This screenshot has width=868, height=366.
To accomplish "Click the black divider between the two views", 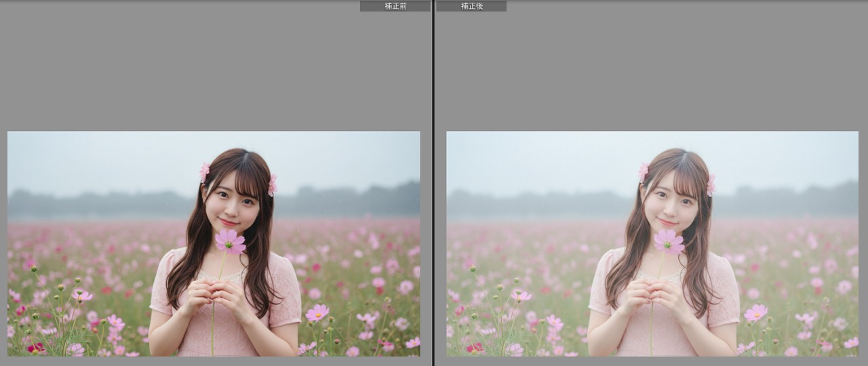I will (433, 183).
